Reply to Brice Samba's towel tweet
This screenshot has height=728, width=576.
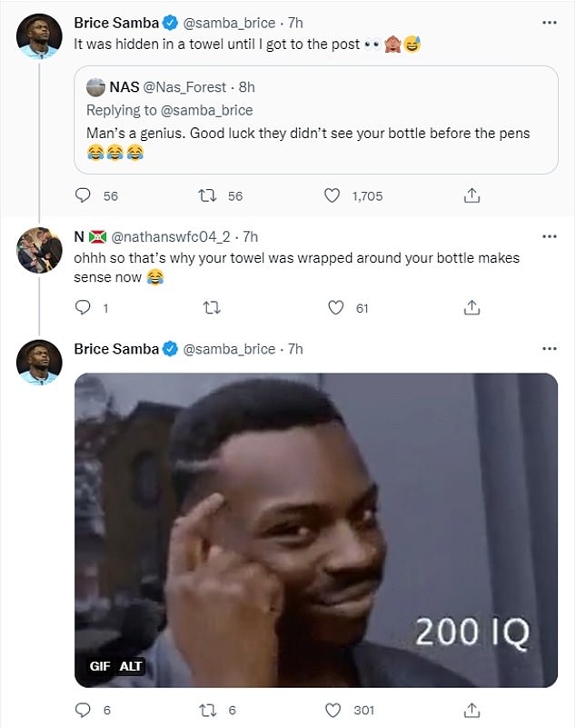pos(83,195)
